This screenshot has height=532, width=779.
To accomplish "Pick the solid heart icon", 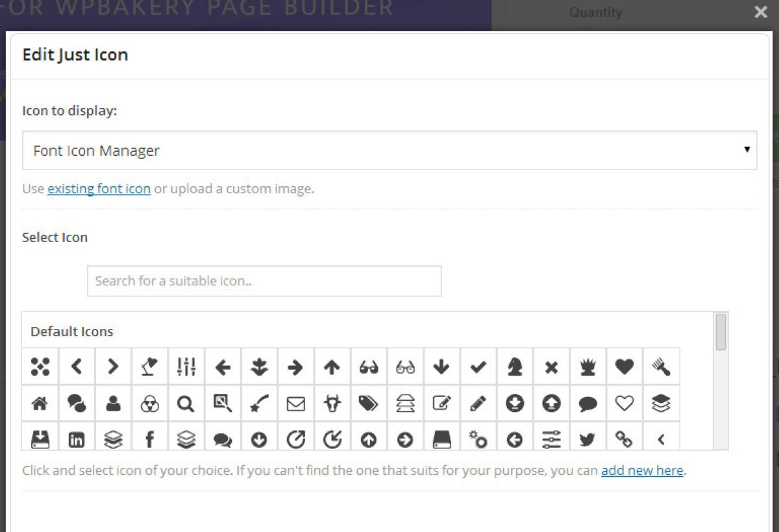I will click(624, 367).
